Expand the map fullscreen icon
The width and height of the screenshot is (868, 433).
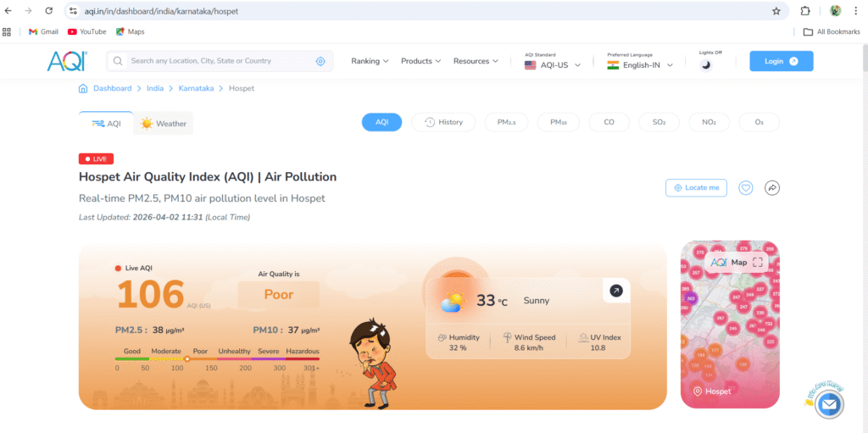[758, 263]
